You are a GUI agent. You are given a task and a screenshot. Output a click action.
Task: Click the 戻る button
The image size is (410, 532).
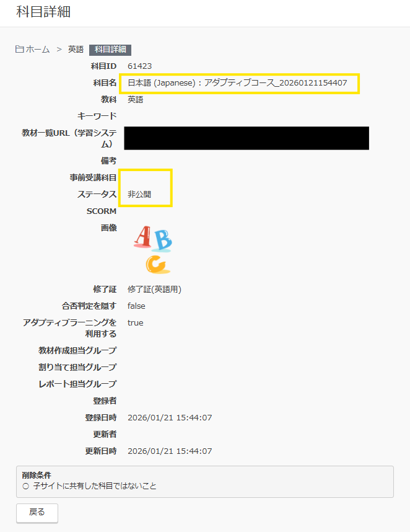(37, 513)
